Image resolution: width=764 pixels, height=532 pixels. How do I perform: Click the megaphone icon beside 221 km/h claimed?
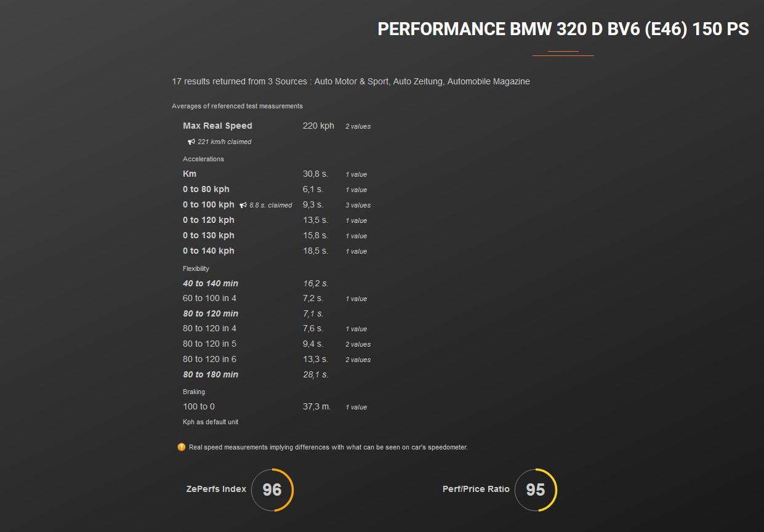tap(191, 142)
